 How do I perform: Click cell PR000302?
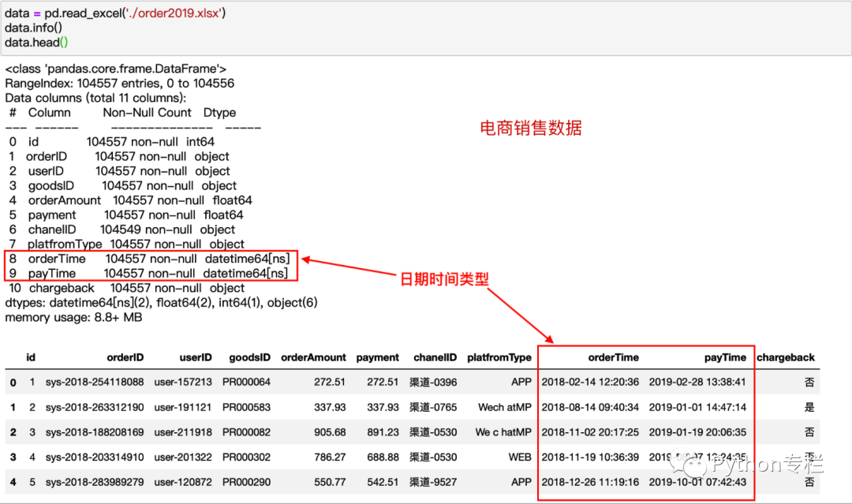click(246, 457)
